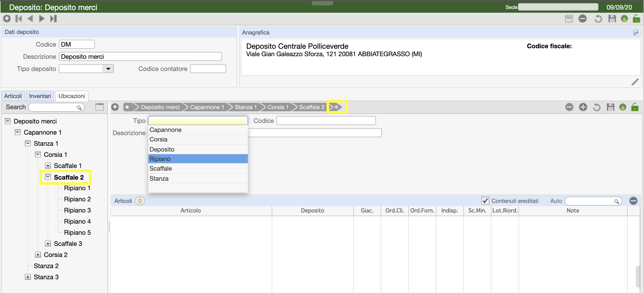The image size is (644, 293).
Task: Go to the last record in top toolbar
Action: pos(53,19)
